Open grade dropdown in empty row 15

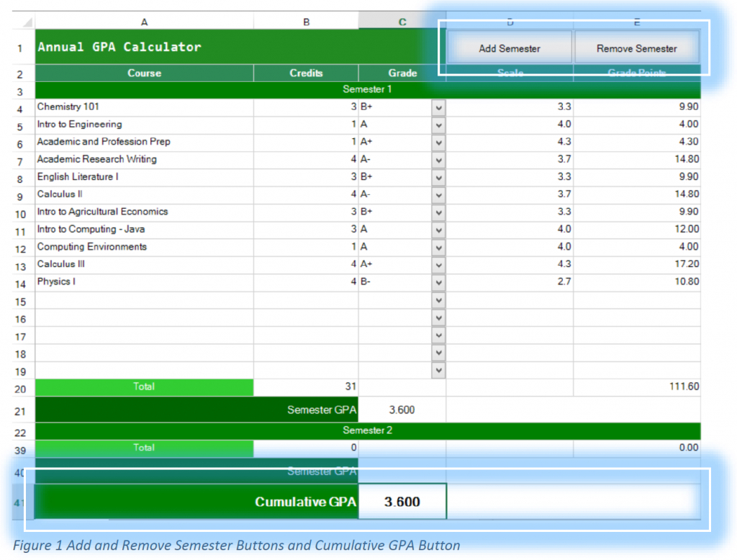pos(438,300)
